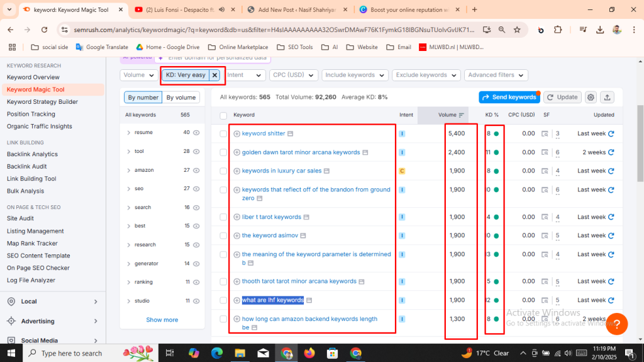Image resolution: width=644 pixels, height=362 pixels.
Task: Add 'the keyword asimov' via plus icon
Action: pos(237,235)
